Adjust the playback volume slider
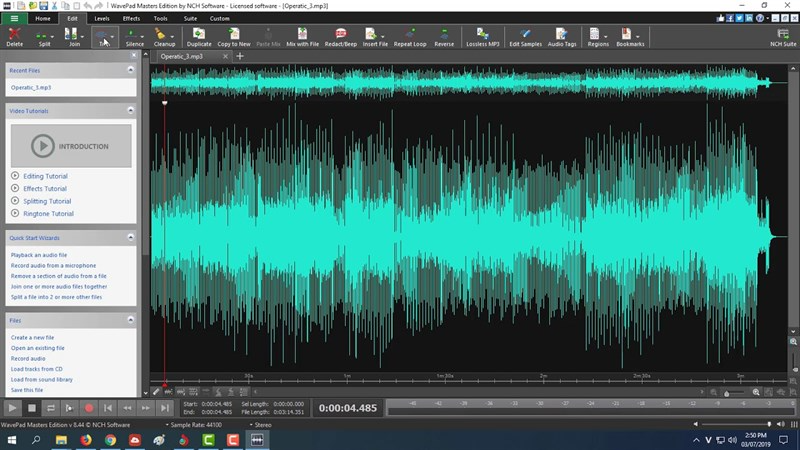This screenshot has width=800, height=450. pyautogui.click(x=737, y=424)
